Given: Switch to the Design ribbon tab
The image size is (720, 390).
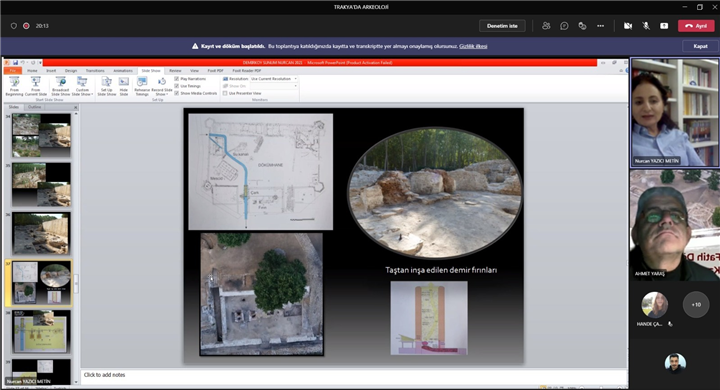Looking at the screenshot, I should point(71,71).
